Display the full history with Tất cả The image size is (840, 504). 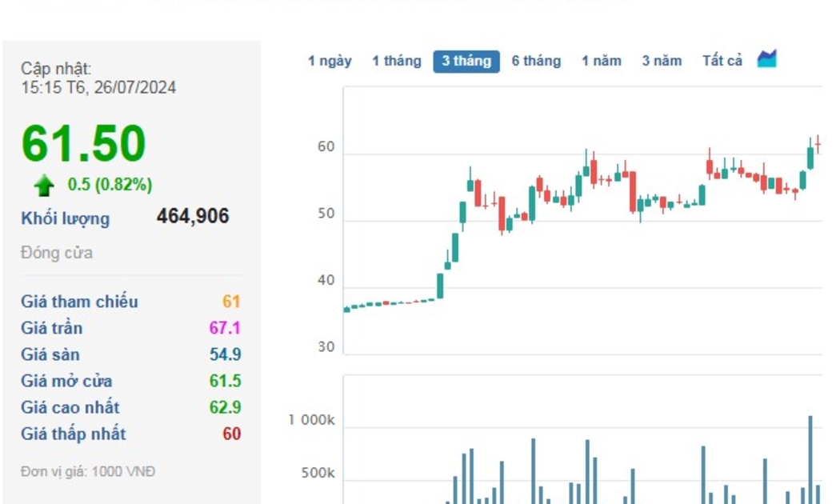[722, 61]
